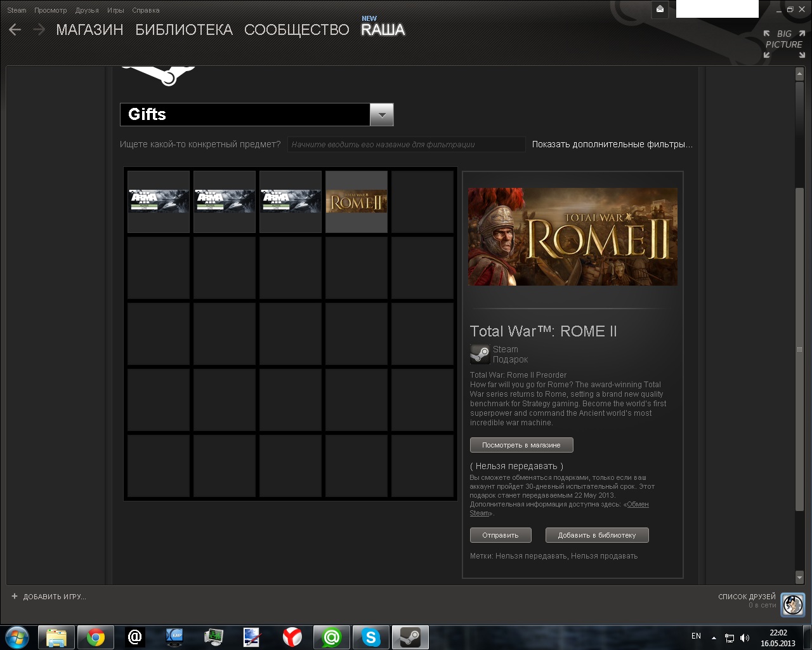The width and height of the screenshot is (812, 650).
Task: Go back with the left arrow
Action: [x=15, y=29]
